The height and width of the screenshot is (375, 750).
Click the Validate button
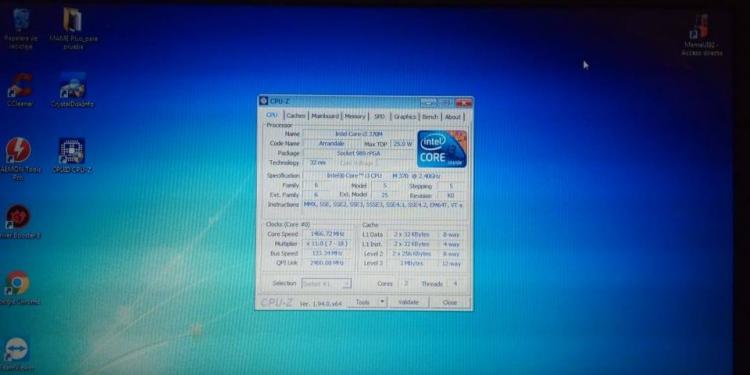click(408, 302)
